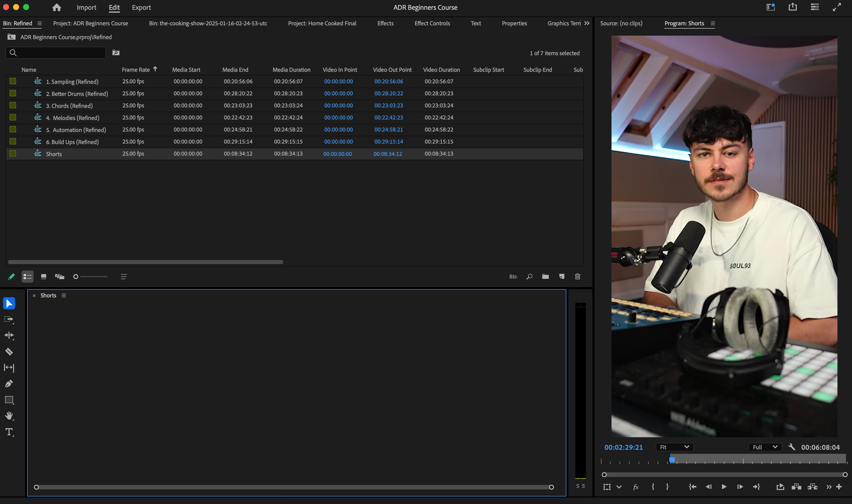The width and height of the screenshot is (852, 504).
Task: Select the Razor tool
Action: tap(9, 351)
